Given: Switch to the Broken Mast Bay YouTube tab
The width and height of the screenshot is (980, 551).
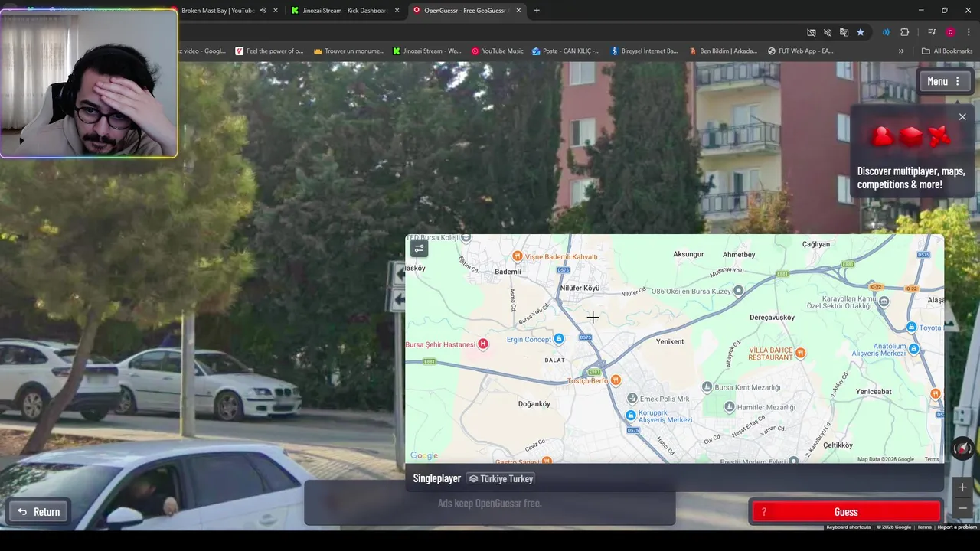Looking at the screenshot, I should click(217, 11).
